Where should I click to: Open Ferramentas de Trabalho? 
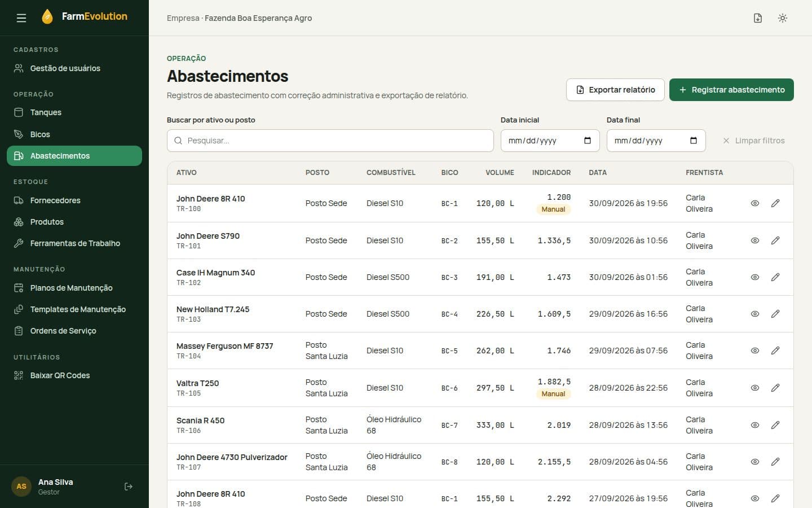(x=74, y=243)
